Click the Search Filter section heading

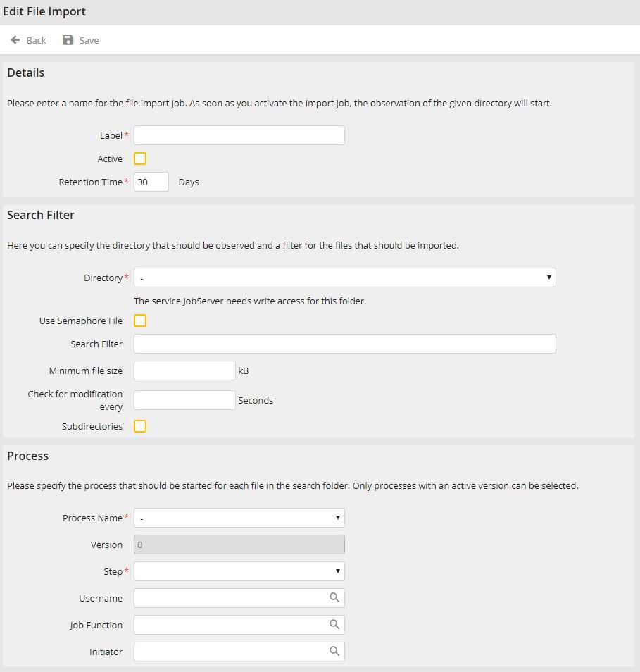tap(41, 215)
